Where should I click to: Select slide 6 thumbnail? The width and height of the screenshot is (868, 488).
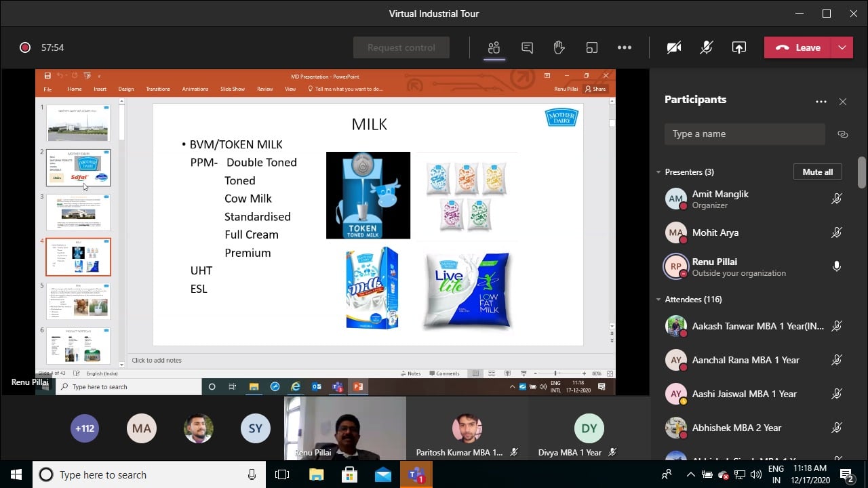(x=78, y=346)
